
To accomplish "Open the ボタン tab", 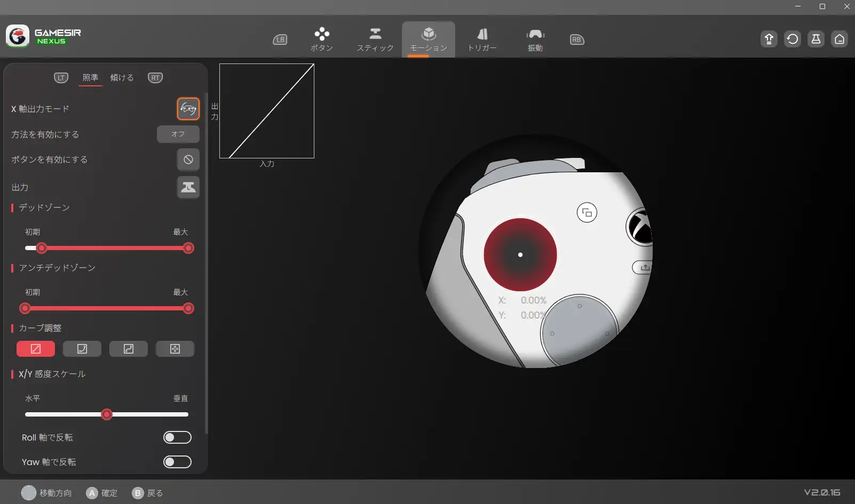I will [322, 39].
